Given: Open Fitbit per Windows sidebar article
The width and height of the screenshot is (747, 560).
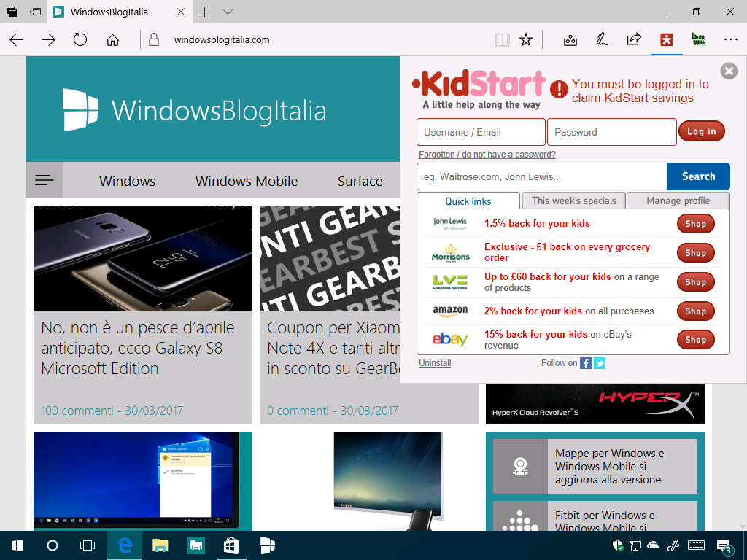Looking at the screenshot, I should point(595,516).
